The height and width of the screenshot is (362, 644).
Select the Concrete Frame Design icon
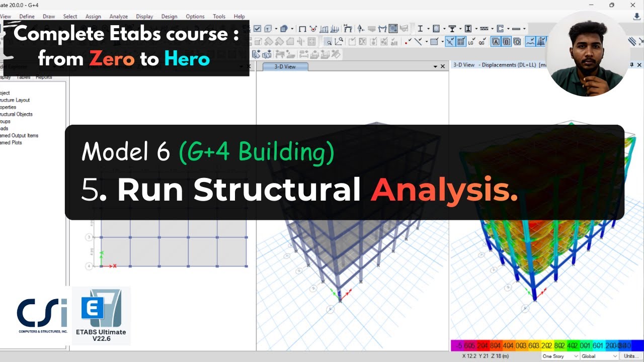click(436, 29)
